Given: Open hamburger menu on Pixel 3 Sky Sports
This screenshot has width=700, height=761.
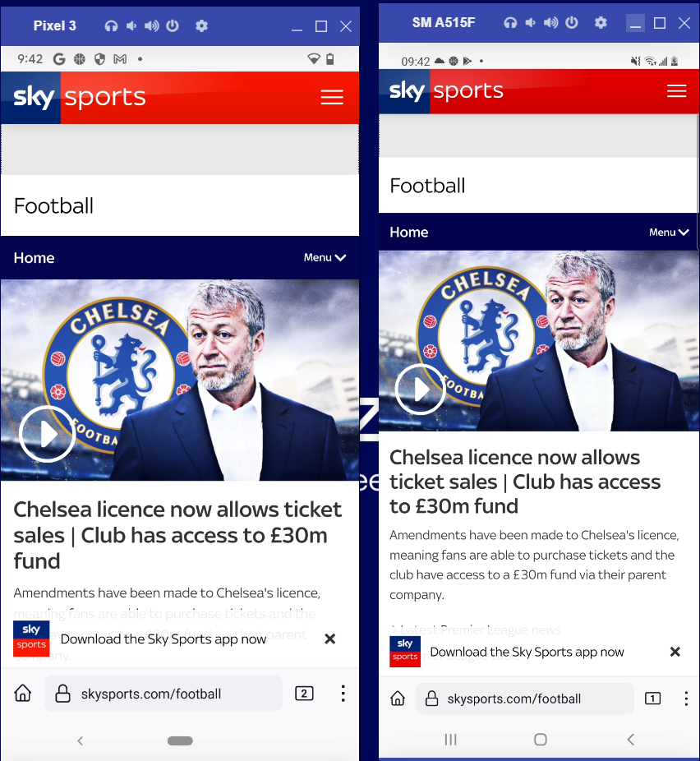Looking at the screenshot, I should pyautogui.click(x=332, y=97).
